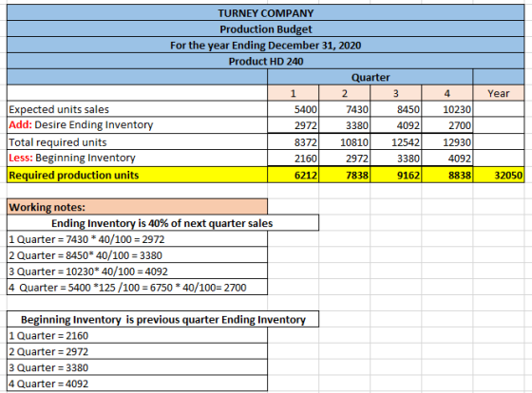The width and height of the screenshot is (532, 393).
Task: Select total required units 8372
Action: click(x=294, y=141)
